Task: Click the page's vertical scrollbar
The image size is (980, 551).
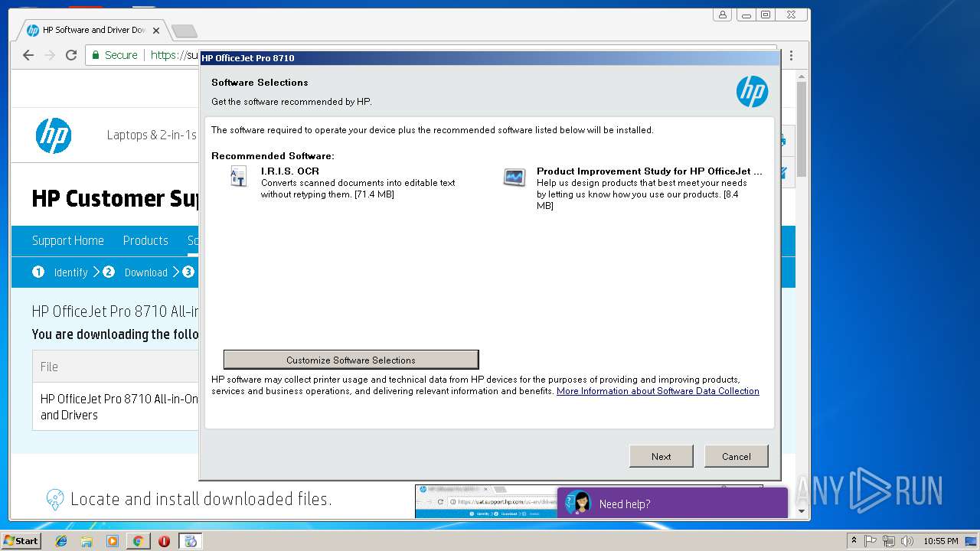Action: (802, 129)
